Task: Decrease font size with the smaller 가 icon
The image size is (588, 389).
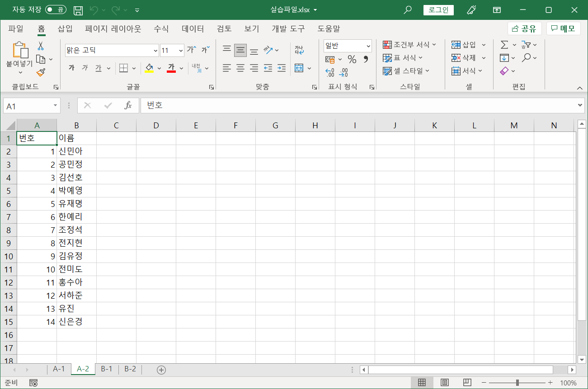Action: pos(206,50)
